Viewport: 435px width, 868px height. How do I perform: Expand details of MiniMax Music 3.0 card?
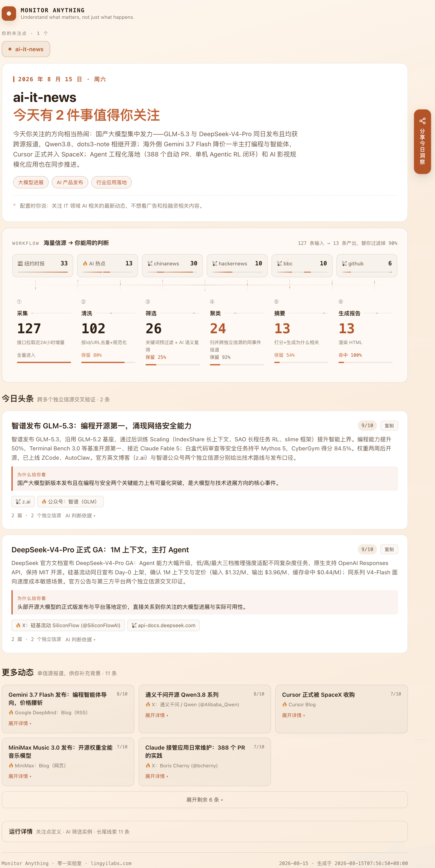[20, 776]
